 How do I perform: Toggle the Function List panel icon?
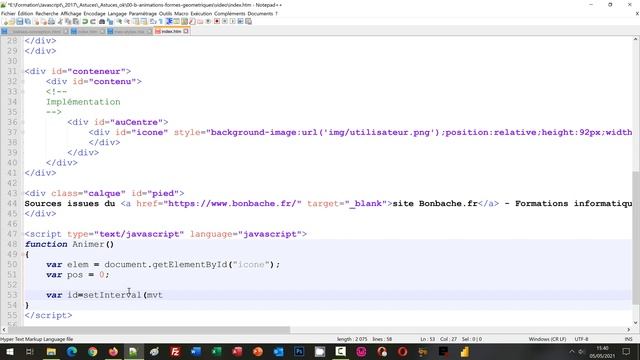click(191, 21)
